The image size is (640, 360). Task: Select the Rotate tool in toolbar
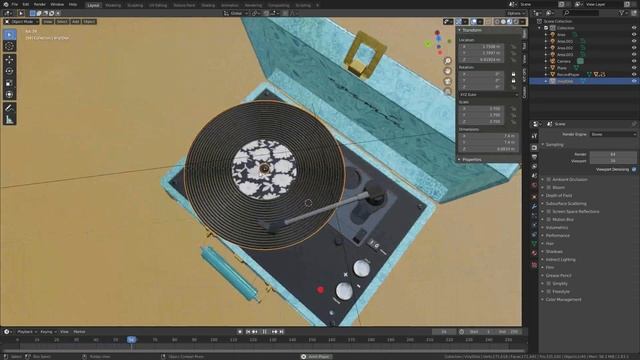click(9, 71)
